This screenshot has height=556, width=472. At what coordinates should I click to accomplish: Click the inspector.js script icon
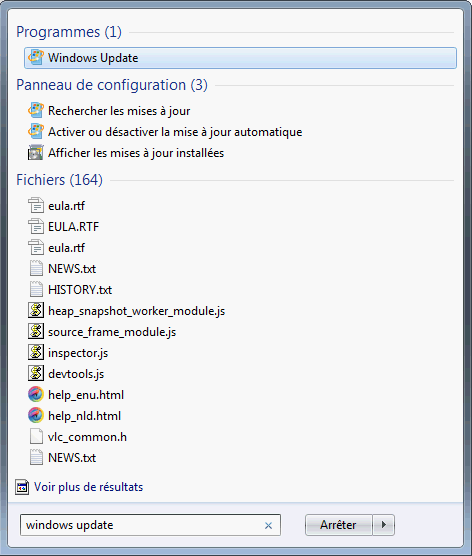36,352
